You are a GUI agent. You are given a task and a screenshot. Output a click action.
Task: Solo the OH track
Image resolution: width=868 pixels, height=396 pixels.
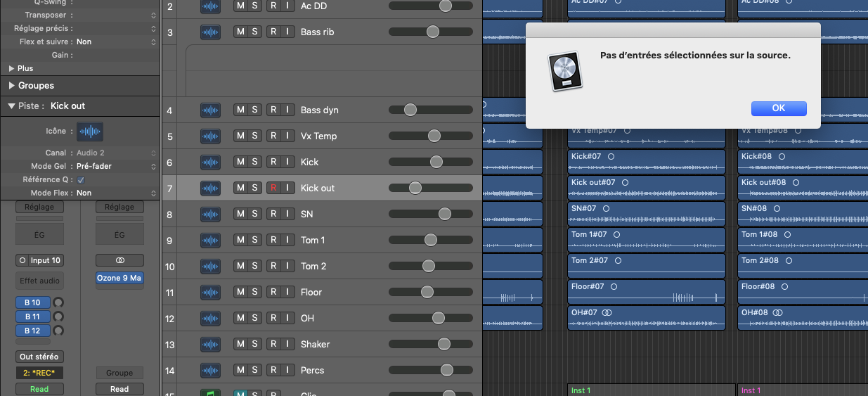[254, 318]
